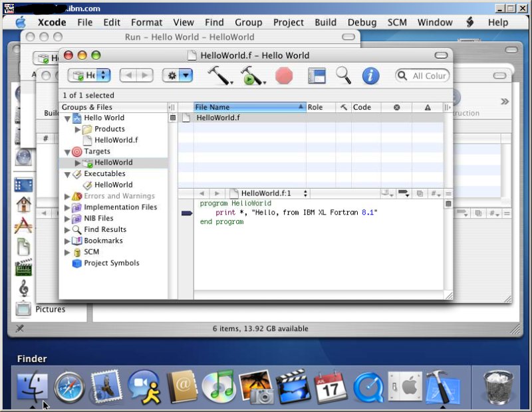
Task: Click the blue Info icon in toolbar
Action: [x=370, y=75]
